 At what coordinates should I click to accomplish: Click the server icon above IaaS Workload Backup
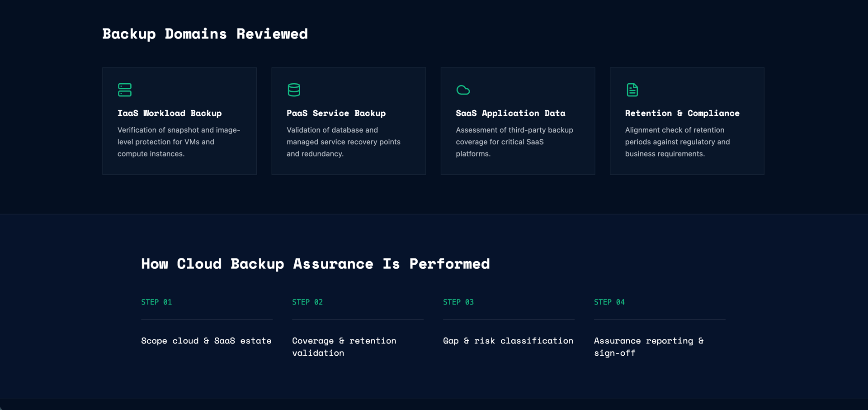point(125,90)
